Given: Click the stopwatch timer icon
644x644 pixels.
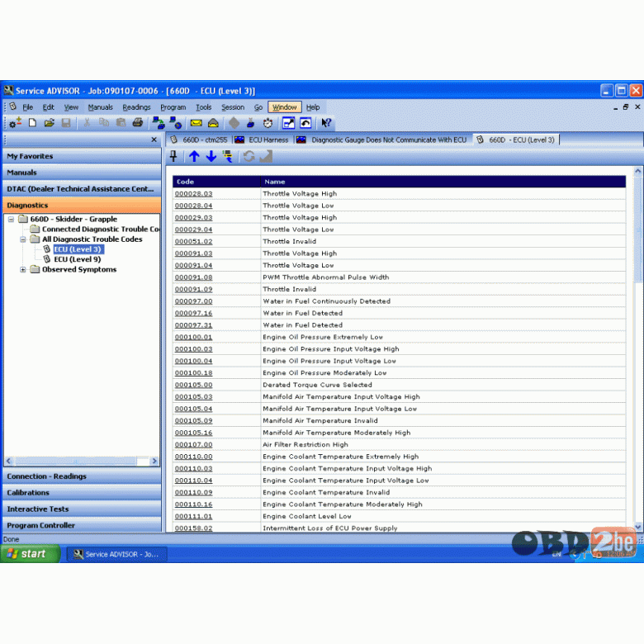Looking at the screenshot, I should click(268, 123).
